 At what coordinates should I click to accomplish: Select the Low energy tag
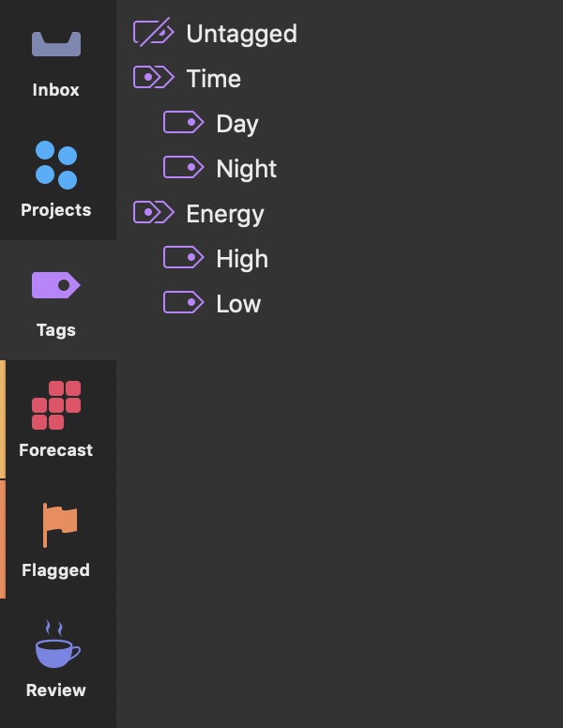[340, 303]
